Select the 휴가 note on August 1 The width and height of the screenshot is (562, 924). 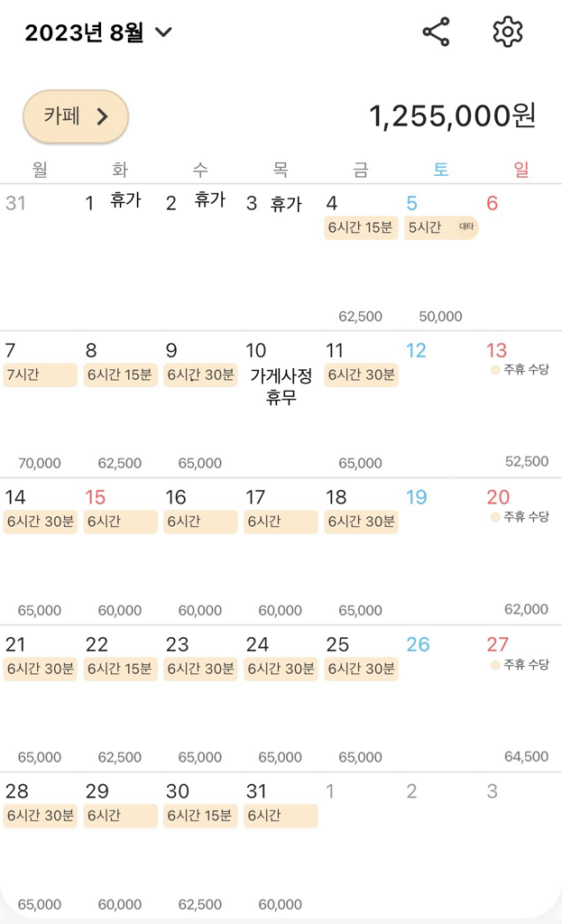click(125, 200)
